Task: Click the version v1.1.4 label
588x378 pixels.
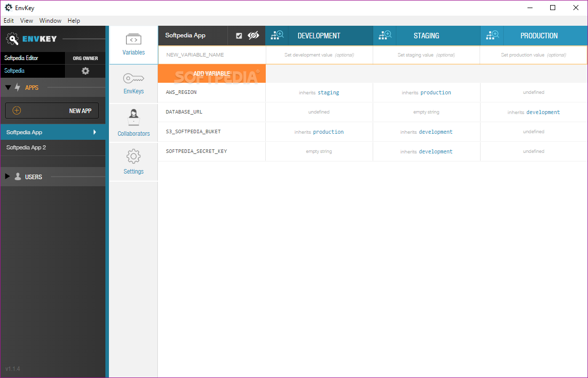Action: (x=13, y=368)
